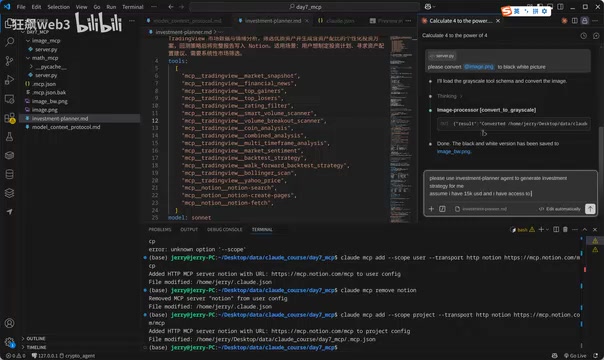604x360 pixels.
Task: Open the Terminal menu
Action: pos(133,7)
